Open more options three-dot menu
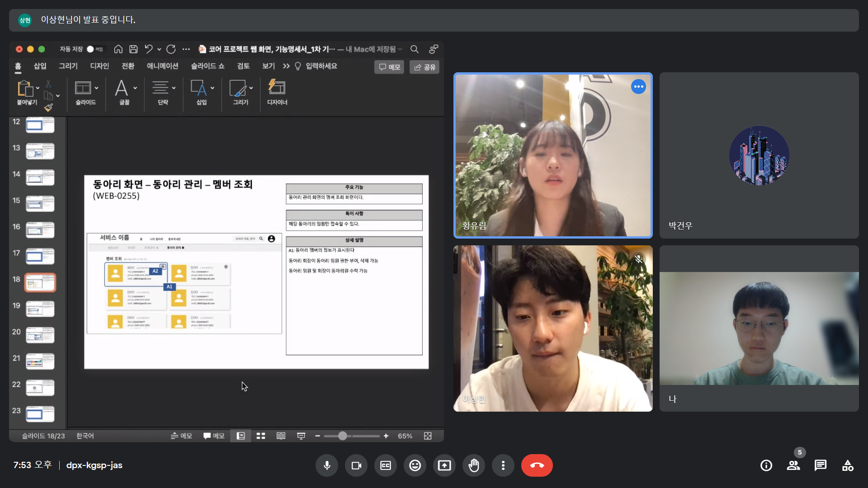The image size is (868, 488). [x=503, y=465]
